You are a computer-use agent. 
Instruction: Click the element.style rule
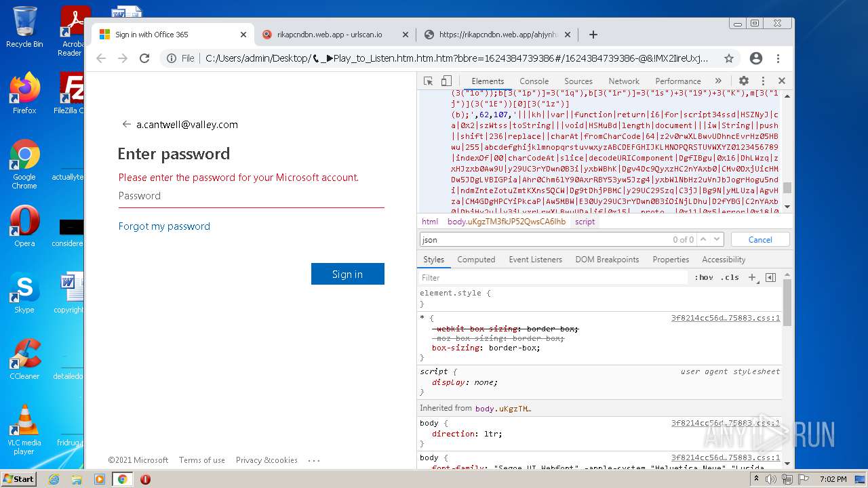point(455,293)
